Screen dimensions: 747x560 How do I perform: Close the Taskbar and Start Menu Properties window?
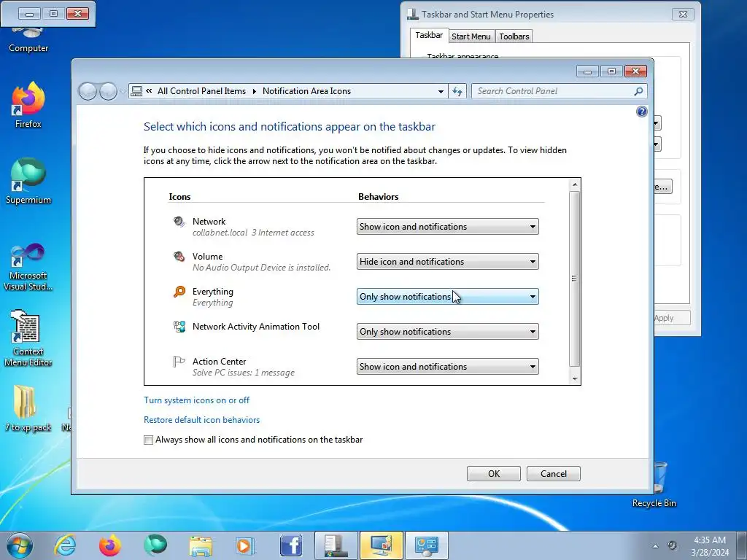[x=683, y=15]
